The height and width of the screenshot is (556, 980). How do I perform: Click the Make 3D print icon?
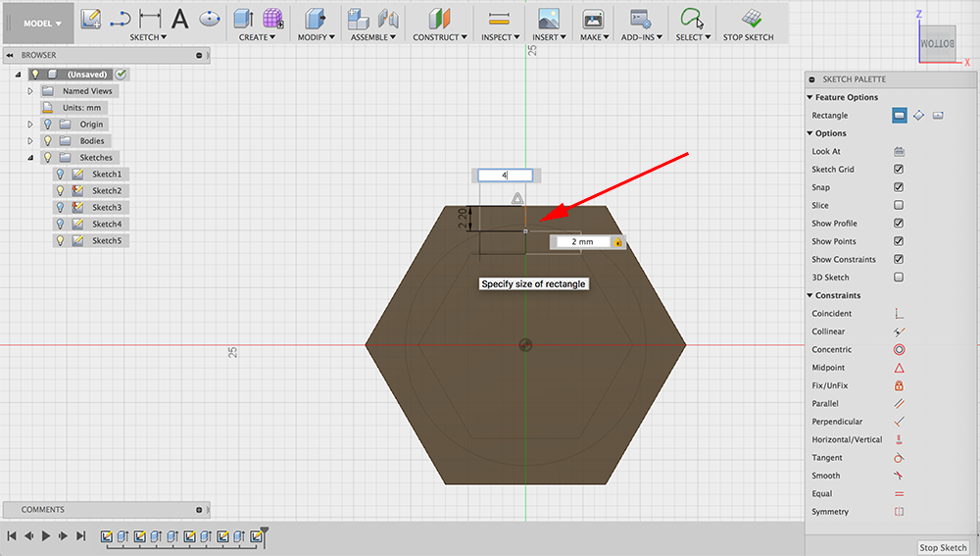[593, 20]
